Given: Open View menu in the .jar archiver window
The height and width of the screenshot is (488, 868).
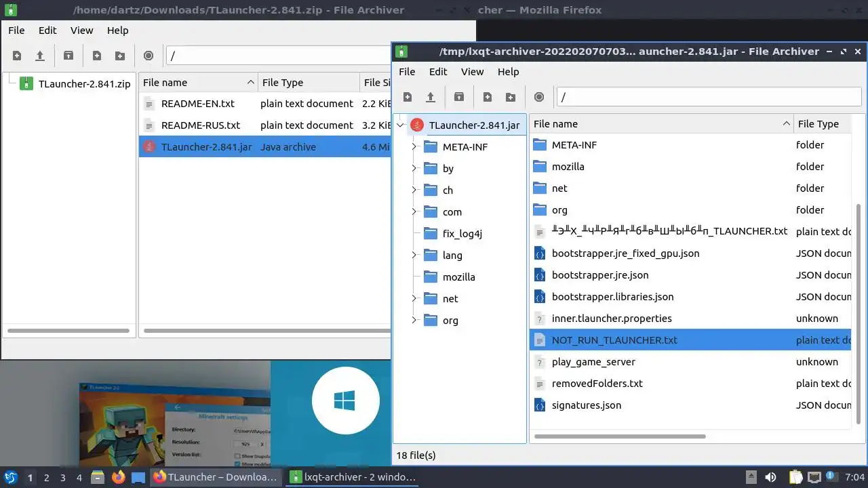Looking at the screenshot, I should point(472,72).
